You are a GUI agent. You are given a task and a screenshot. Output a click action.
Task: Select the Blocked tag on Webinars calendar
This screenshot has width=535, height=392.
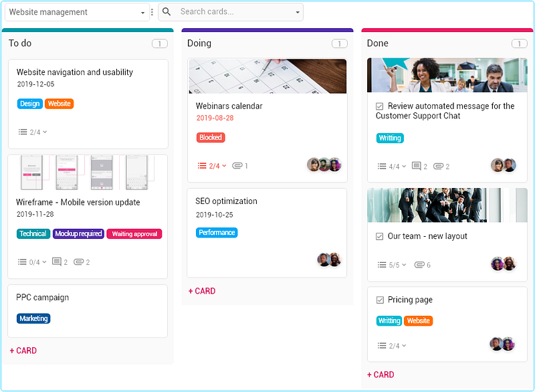(x=211, y=138)
